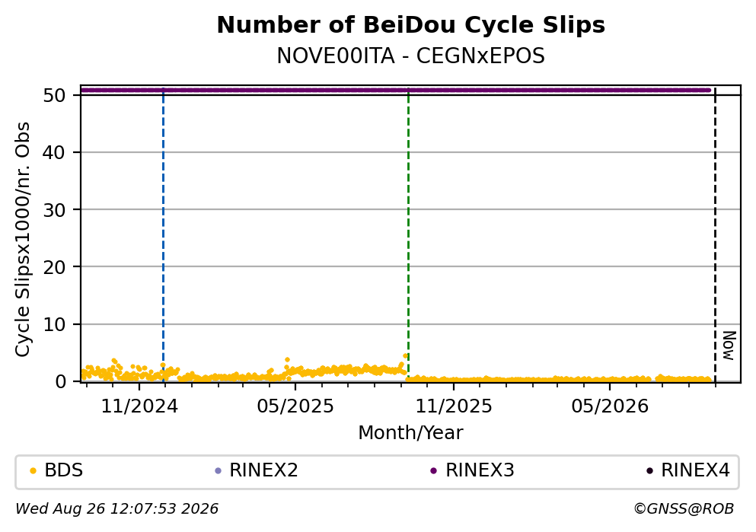Select the RINEX2 legend label
This screenshot has width=756, height=532.
263,470
